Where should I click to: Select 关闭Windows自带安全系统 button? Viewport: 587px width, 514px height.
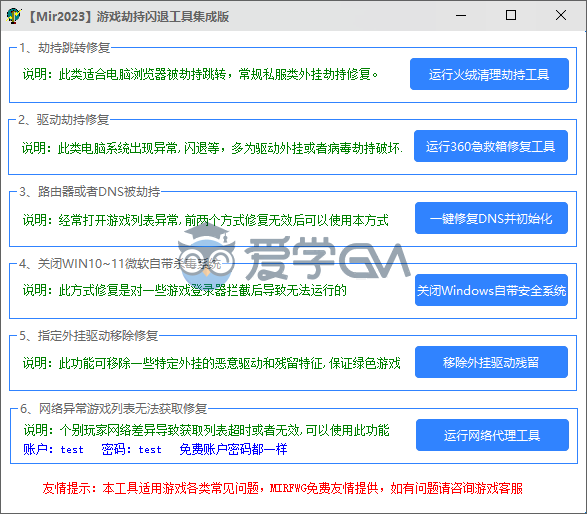pos(491,290)
